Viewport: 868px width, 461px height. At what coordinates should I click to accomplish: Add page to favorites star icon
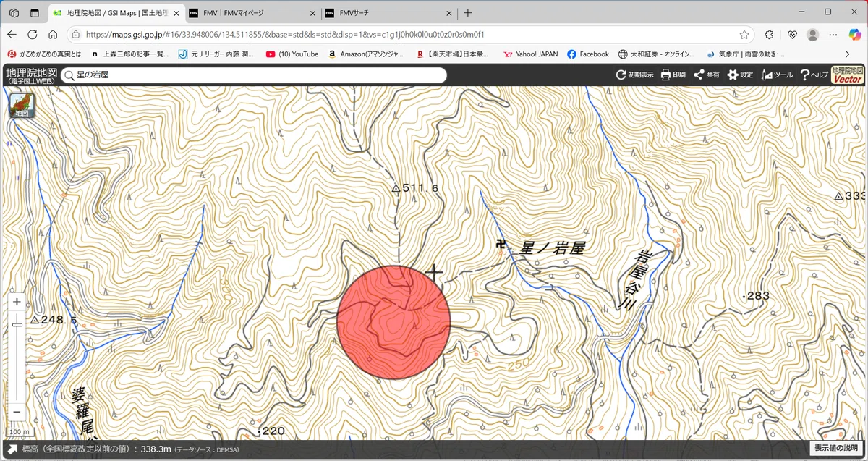point(744,34)
